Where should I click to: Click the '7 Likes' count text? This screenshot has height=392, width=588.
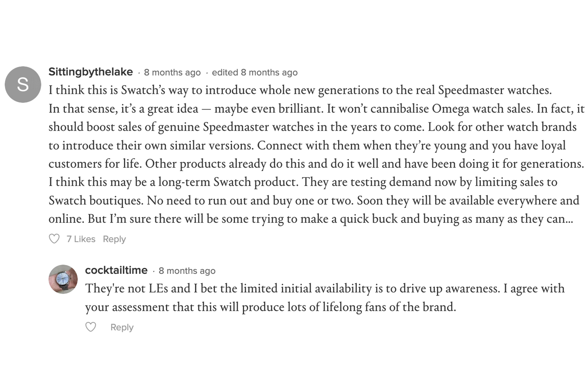(x=81, y=239)
